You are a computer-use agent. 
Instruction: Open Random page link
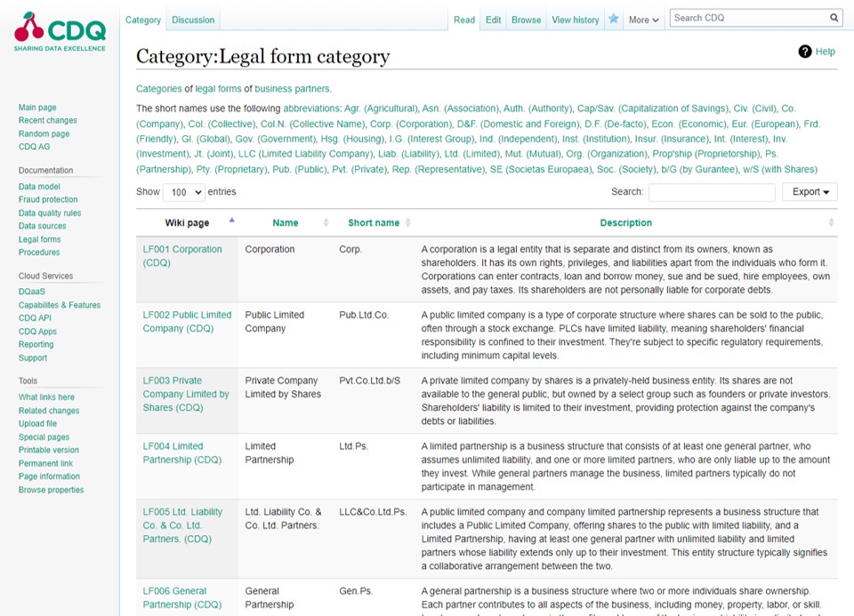click(44, 134)
